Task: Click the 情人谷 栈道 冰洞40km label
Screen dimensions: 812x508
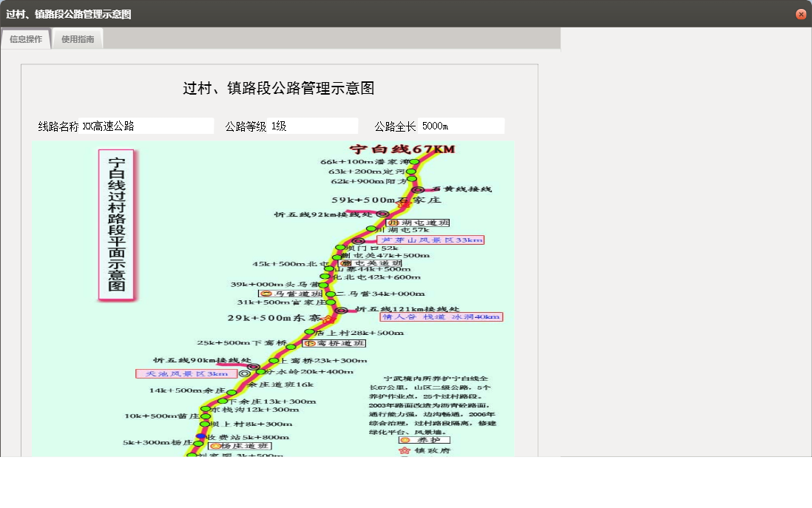Action: tap(441, 317)
